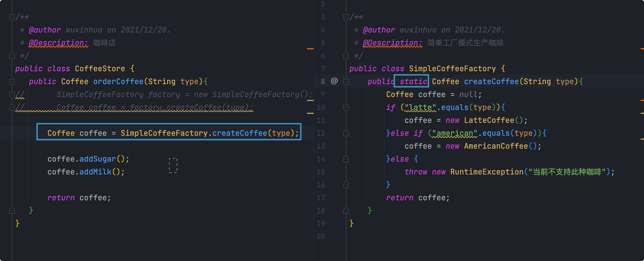Image resolution: width=644 pixels, height=261 pixels.
Task: Fold the createCoffee method via gutter marker
Action: coord(346,82)
